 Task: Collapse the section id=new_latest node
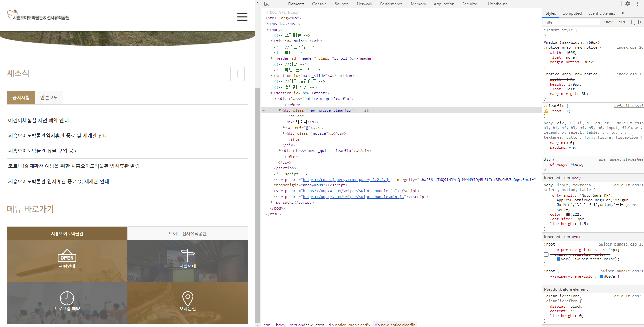click(271, 93)
